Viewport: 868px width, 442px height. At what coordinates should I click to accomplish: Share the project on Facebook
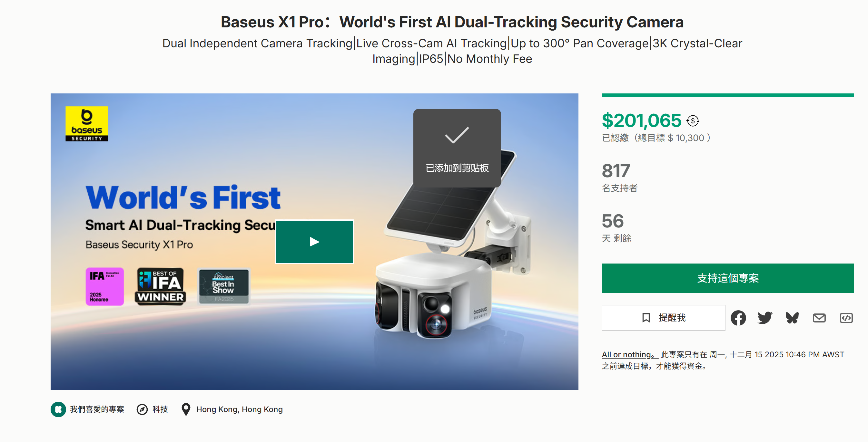738,318
